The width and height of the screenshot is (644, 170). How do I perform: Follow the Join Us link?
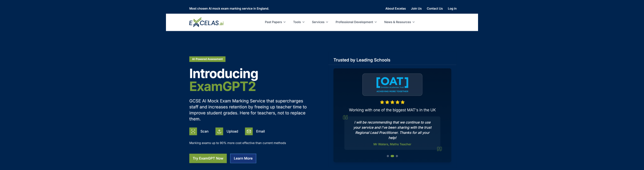click(416, 8)
